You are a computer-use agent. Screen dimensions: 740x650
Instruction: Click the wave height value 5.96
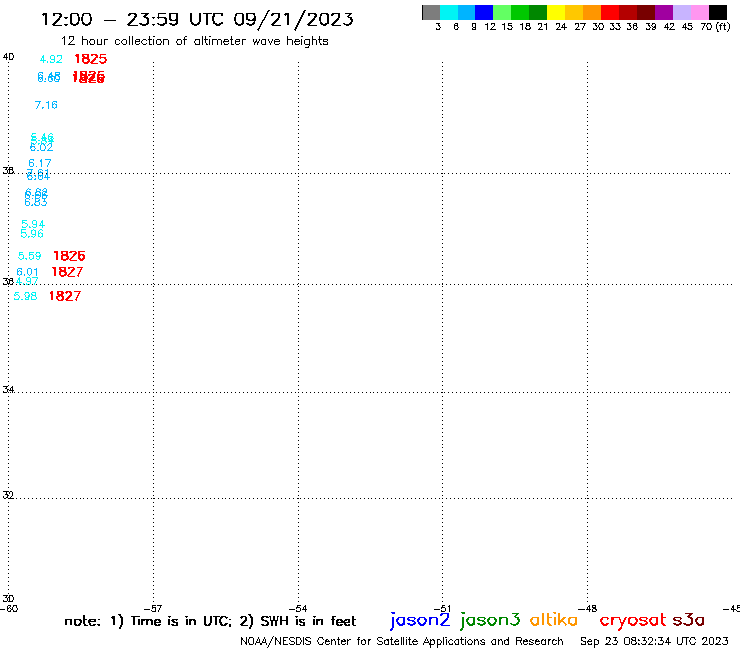tap(32, 233)
